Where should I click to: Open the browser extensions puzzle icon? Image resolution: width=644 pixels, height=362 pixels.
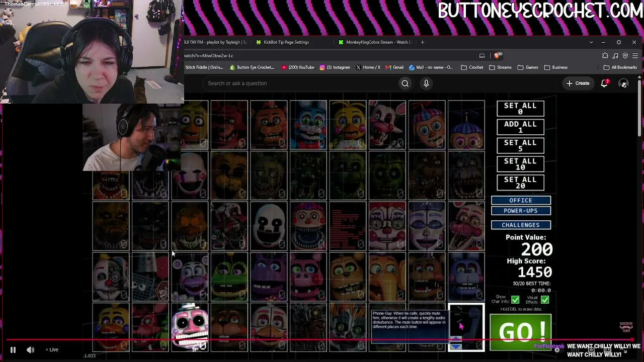[605, 56]
